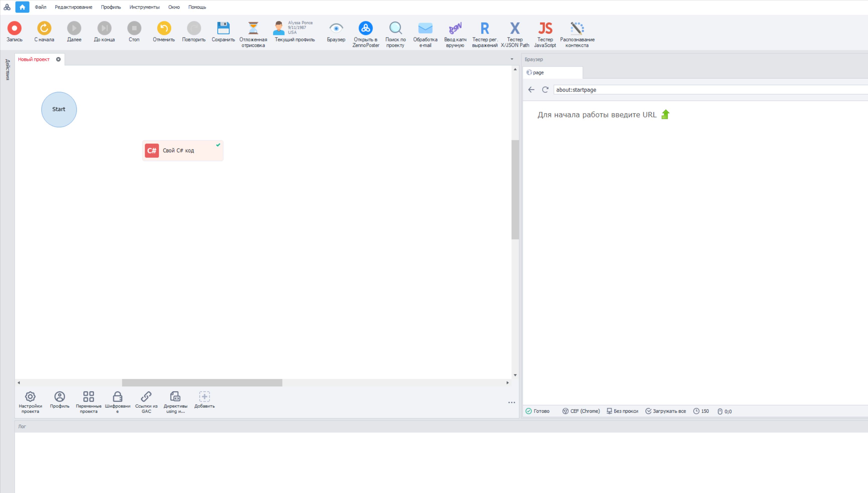This screenshot has width=868, height=493.
Task: Click Open in ZennoPoster icon
Action: click(366, 28)
